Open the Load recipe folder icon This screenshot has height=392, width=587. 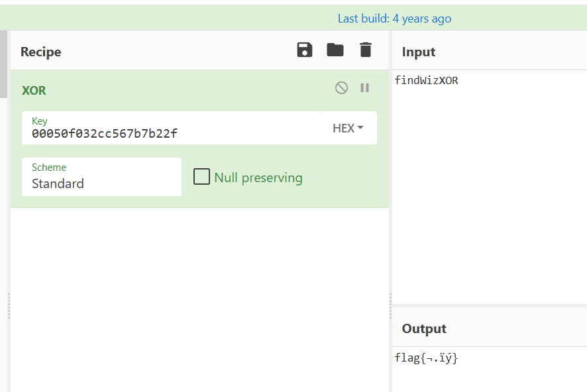[x=335, y=50]
